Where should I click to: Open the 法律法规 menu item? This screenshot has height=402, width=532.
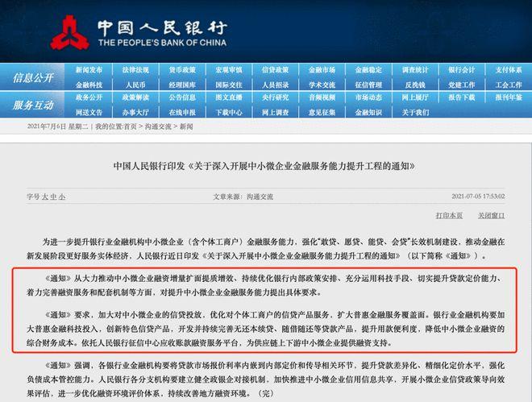135,70
